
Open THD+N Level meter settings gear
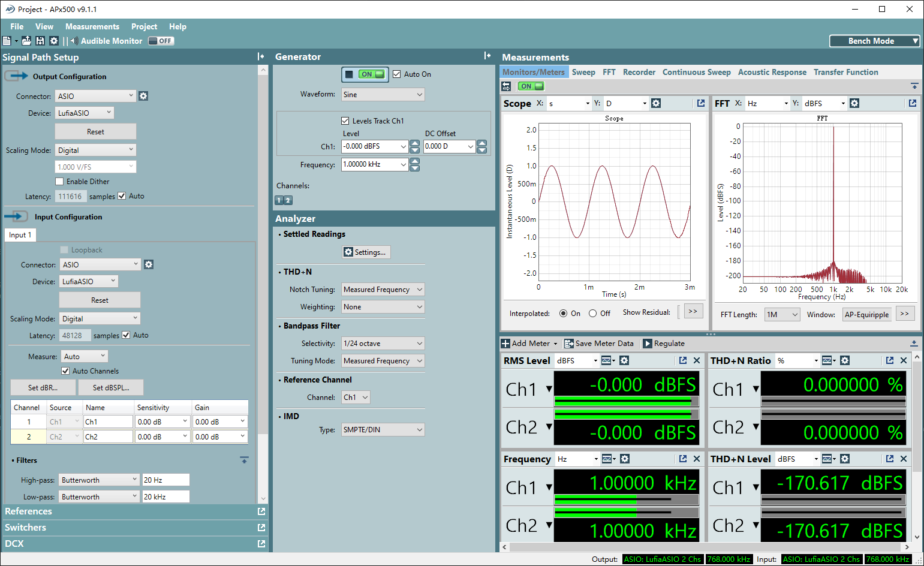pos(845,459)
